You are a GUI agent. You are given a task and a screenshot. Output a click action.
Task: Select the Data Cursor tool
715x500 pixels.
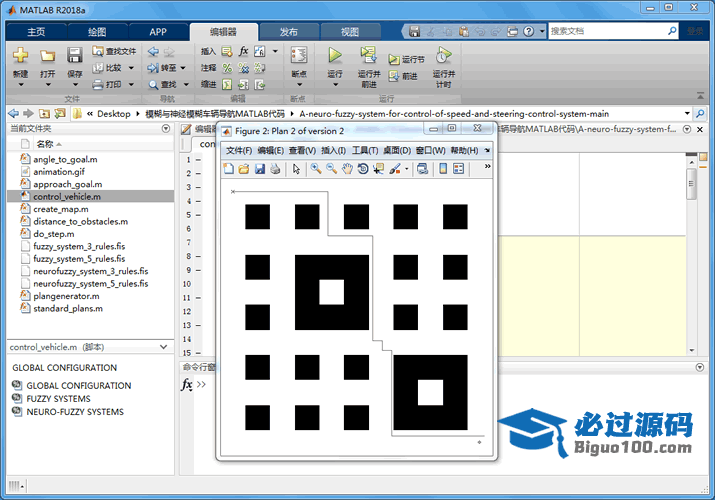click(x=378, y=169)
